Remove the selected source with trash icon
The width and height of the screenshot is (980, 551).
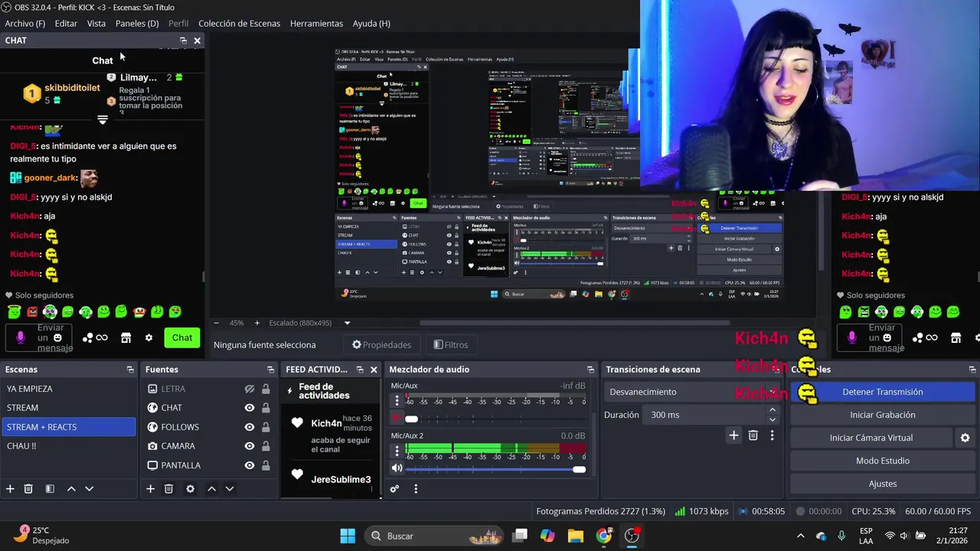tap(168, 489)
